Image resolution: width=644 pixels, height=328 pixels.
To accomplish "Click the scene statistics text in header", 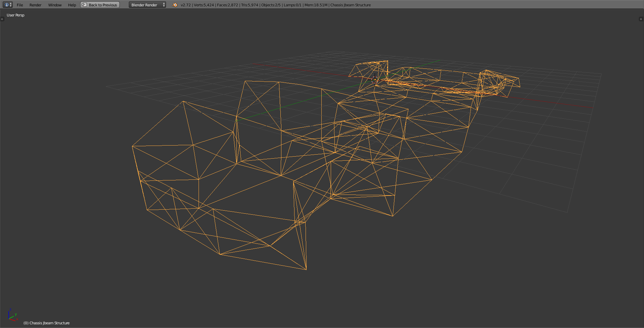I will tap(275, 5).
